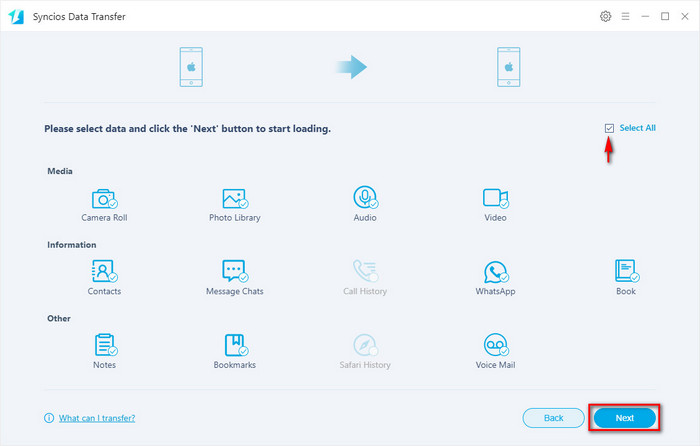Click the 'Call History' label

365,292
